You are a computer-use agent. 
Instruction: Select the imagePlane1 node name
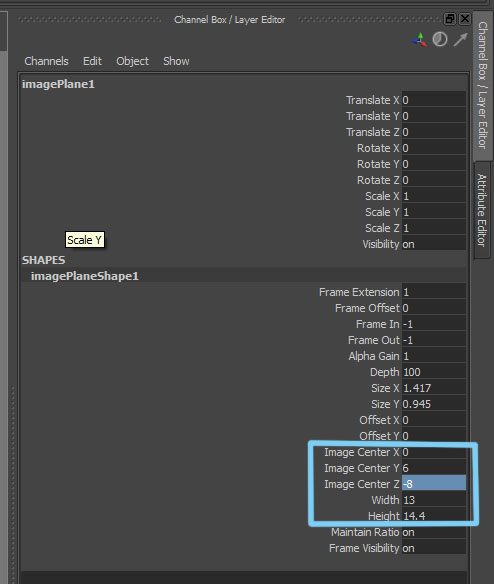coord(58,84)
